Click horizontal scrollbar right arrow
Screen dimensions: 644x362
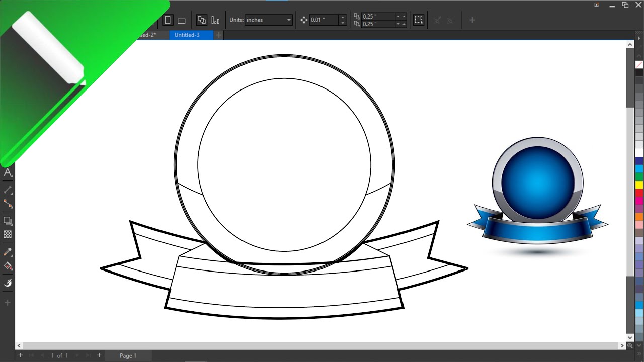tap(622, 346)
